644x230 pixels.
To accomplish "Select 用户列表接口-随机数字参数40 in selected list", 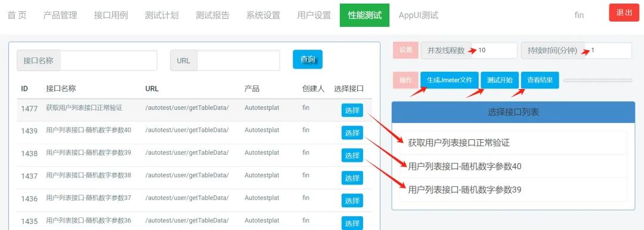I will (513, 166).
